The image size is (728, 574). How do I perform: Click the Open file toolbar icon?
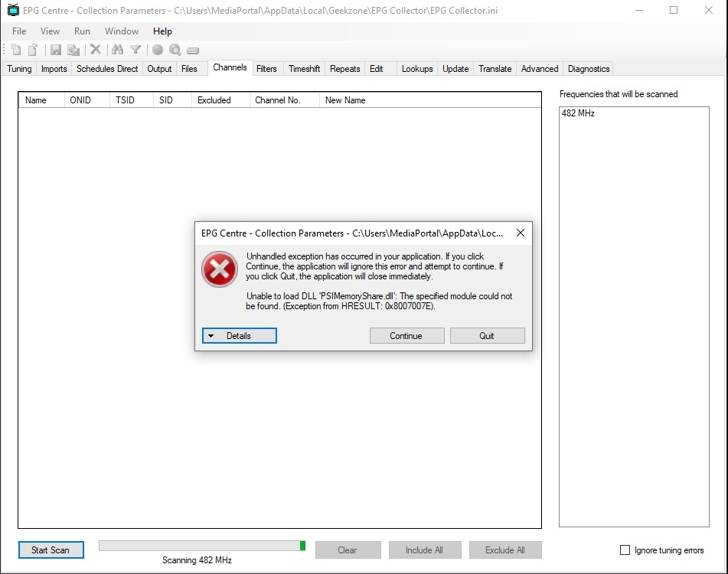pos(33,50)
